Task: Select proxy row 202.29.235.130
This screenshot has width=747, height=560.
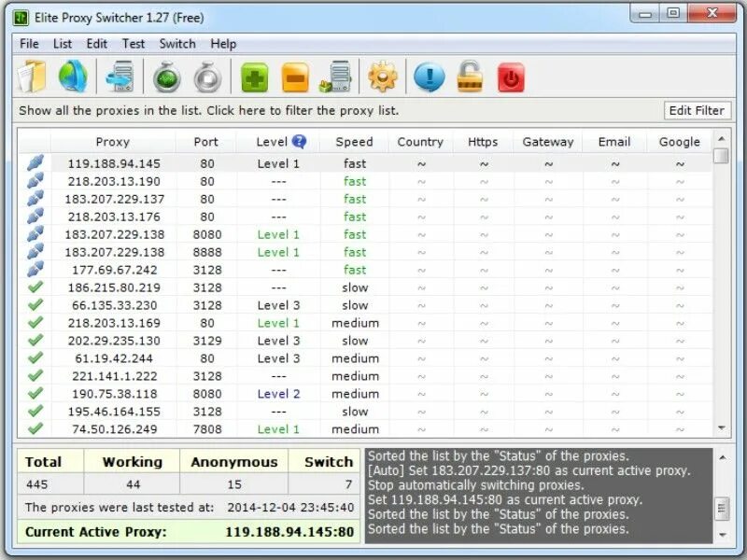Action: [365, 341]
